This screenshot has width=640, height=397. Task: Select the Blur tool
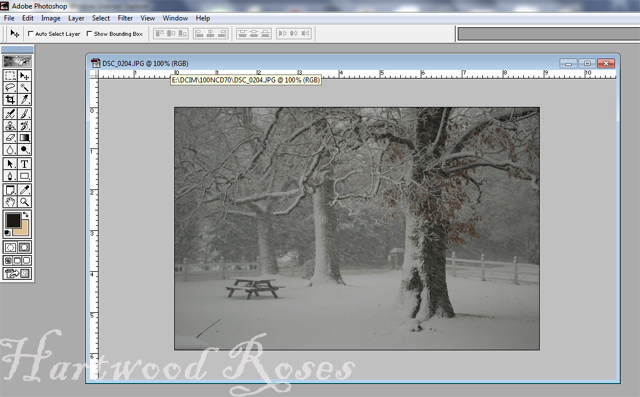click(10, 149)
